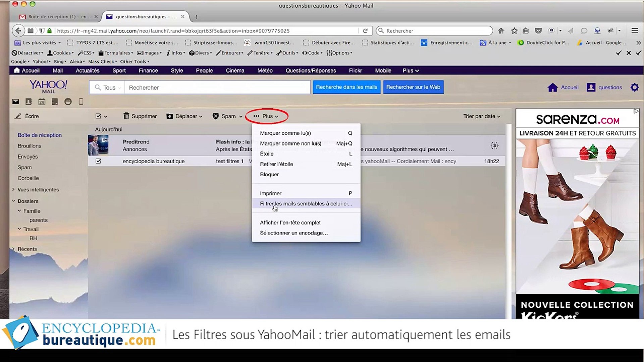Screen dimensions: 644x362
Task: Click the Firefox Rechercher search box
Action: (x=434, y=31)
